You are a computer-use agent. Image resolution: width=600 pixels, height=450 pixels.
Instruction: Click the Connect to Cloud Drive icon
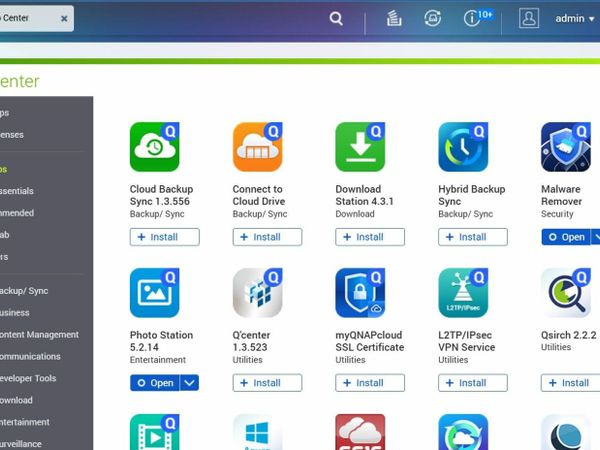tap(258, 147)
